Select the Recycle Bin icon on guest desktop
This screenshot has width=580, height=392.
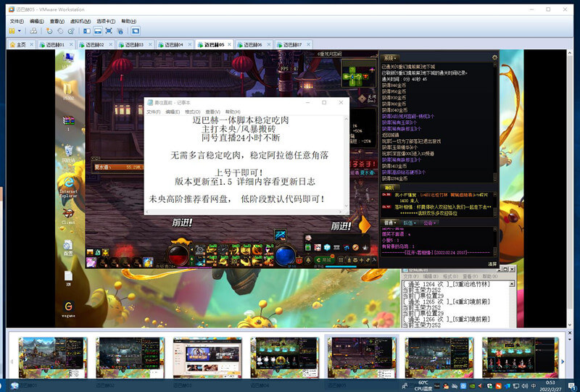coord(68,154)
